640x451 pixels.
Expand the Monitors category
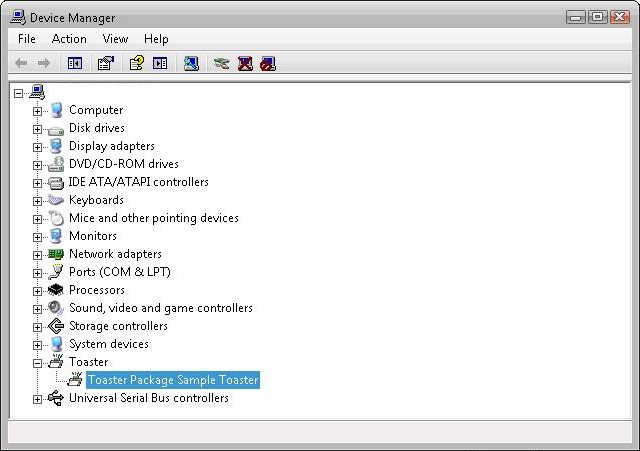point(37,237)
